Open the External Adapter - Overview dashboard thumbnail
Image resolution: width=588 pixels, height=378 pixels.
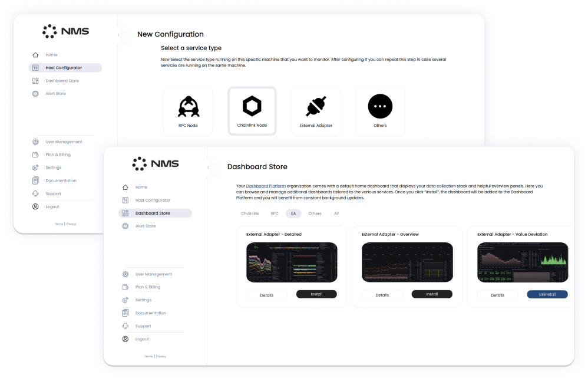pyautogui.click(x=407, y=262)
